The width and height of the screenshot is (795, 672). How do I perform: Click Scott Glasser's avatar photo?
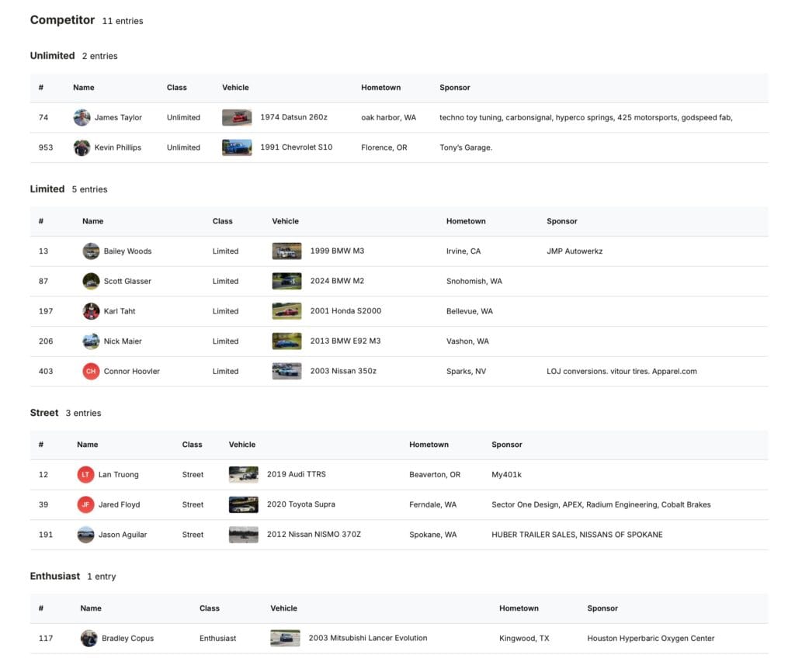pyautogui.click(x=92, y=281)
